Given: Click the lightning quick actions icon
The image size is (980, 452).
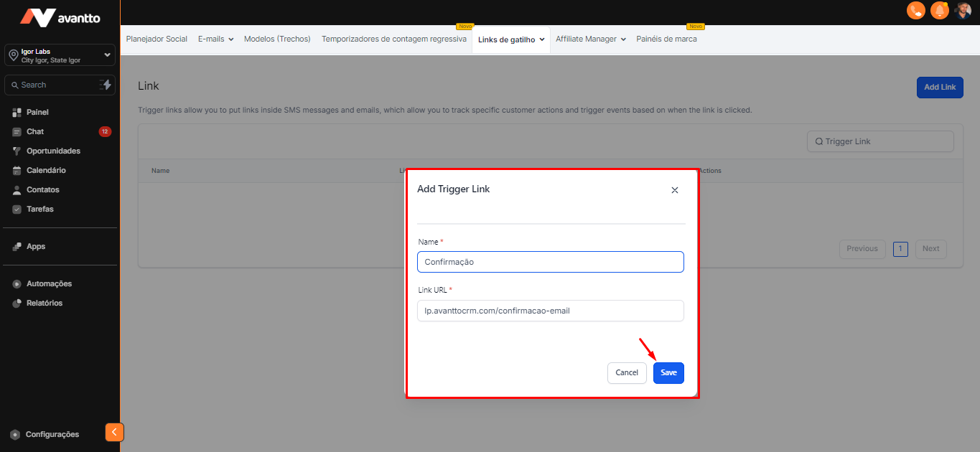Looking at the screenshot, I should (106, 85).
